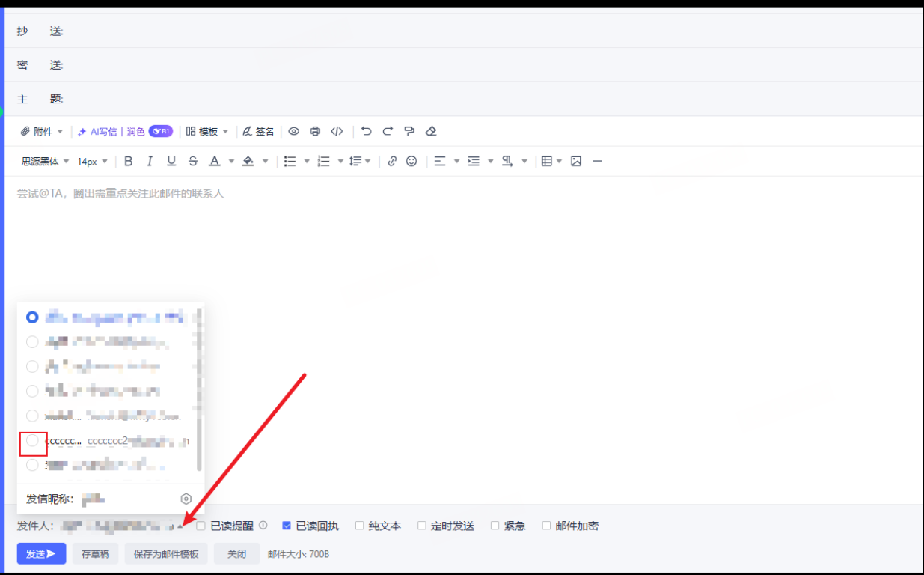Toggle the source code view icon
This screenshot has height=575, width=924.
(x=337, y=131)
